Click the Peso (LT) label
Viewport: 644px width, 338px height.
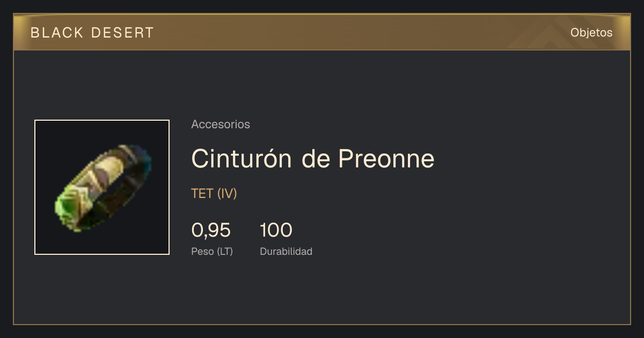[x=212, y=252]
